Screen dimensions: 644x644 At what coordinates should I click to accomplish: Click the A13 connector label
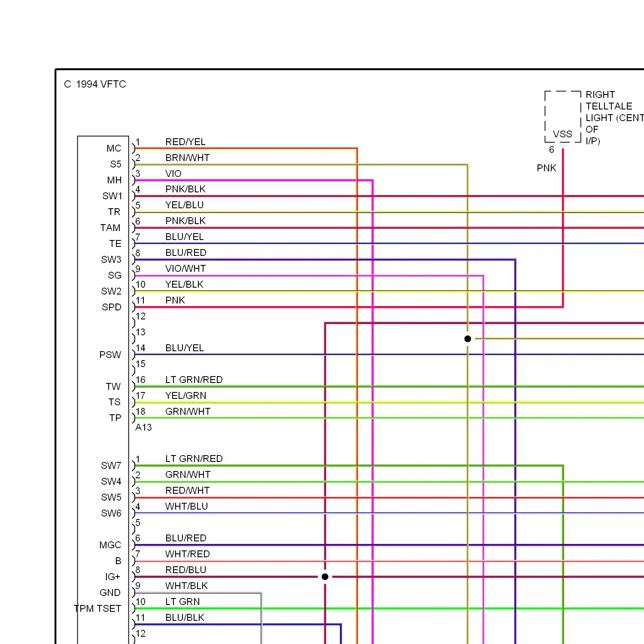coord(143,427)
